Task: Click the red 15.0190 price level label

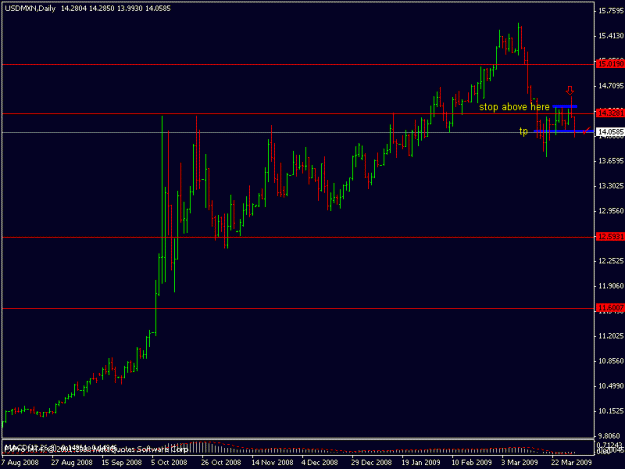Action: click(610, 64)
